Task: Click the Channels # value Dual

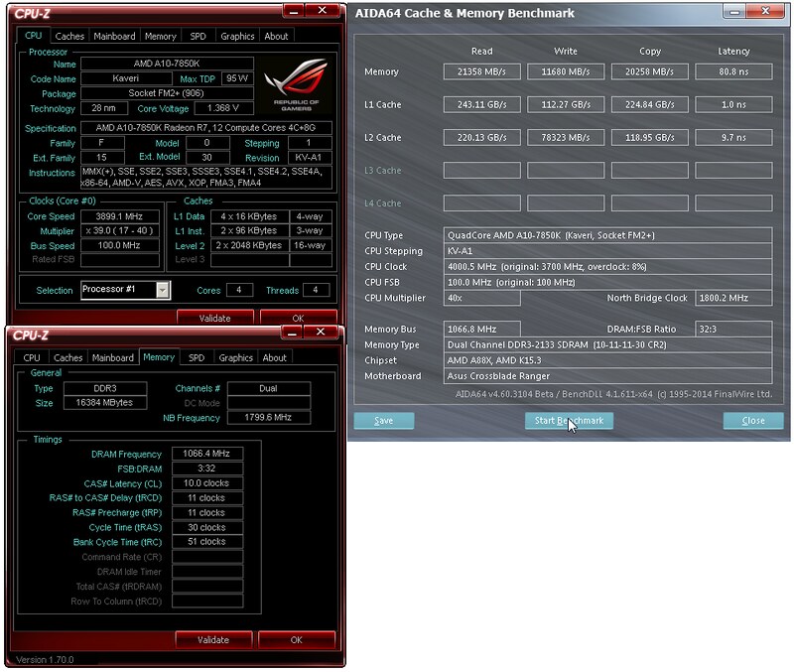Action: click(269, 388)
